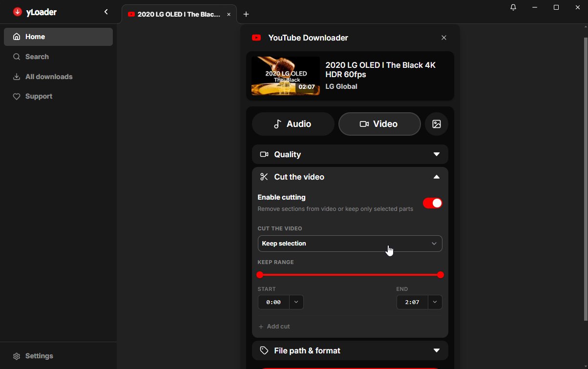Select the Audio download mode
588x369 pixels.
(x=293, y=124)
